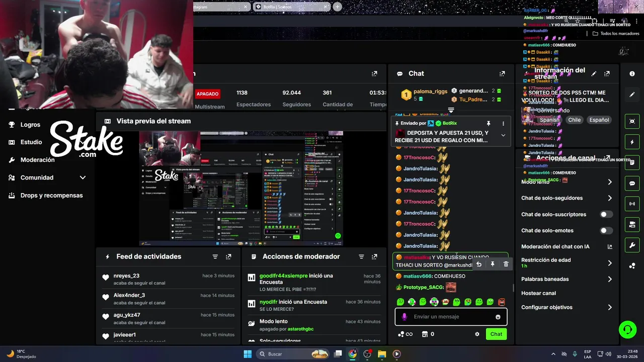Screen dimensions: 644x362
Task: Focus the Enviar un mensaje input
Action: coord(451,317)
